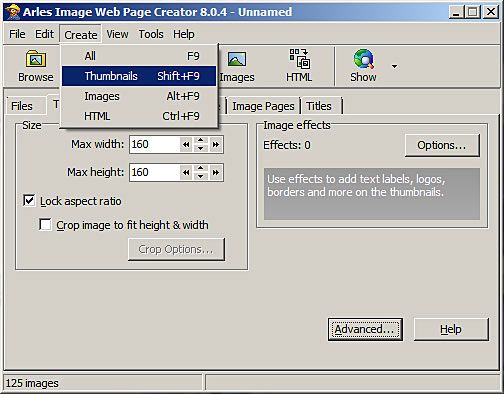Switch to the Image Pages tab

(263, 106)
